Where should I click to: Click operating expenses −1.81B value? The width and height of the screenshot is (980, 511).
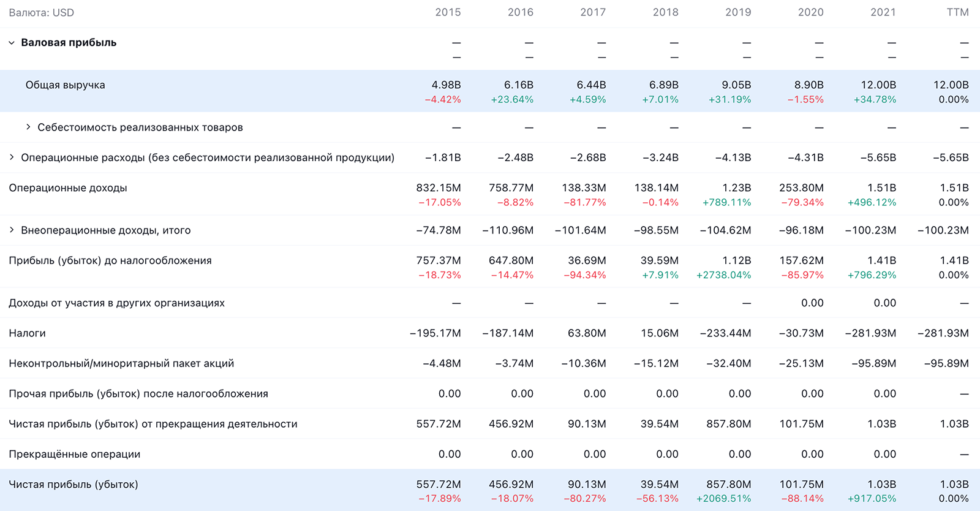pyautogui.click(x=443, y=157)
